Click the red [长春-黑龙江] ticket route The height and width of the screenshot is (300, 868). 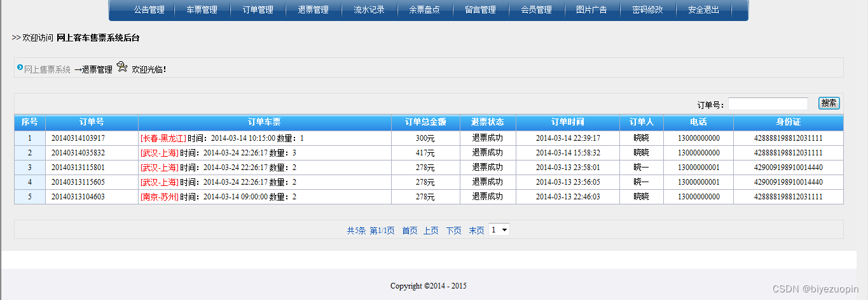coord(163,138)
